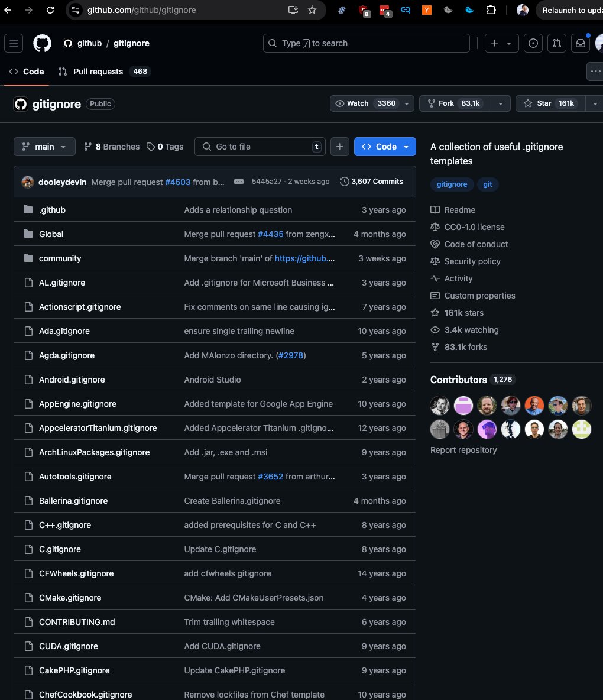
Task: Open Readme sidebar link
Action: click(453, 210)
